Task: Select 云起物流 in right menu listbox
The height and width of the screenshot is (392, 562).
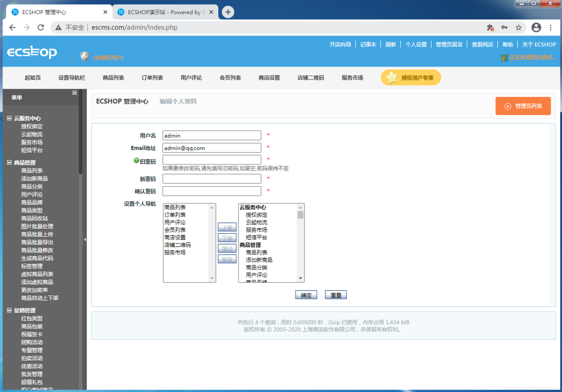Action: point(256,222)
